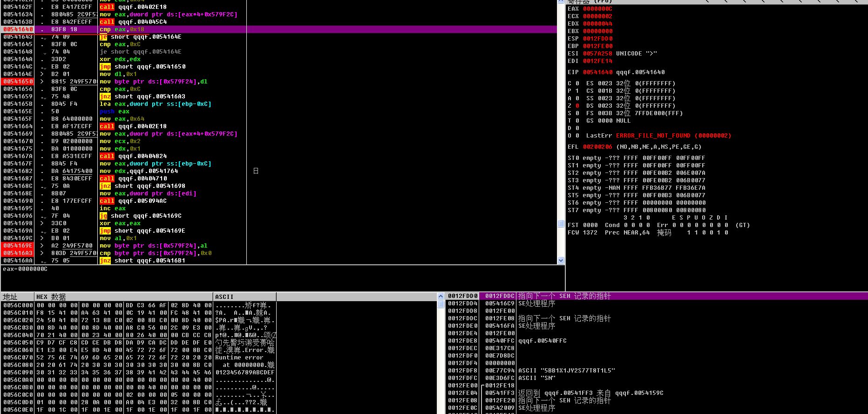Click the xor eax,eax instruction
The height and width of the screenshot is (414, 868).
tap(120, 223)
